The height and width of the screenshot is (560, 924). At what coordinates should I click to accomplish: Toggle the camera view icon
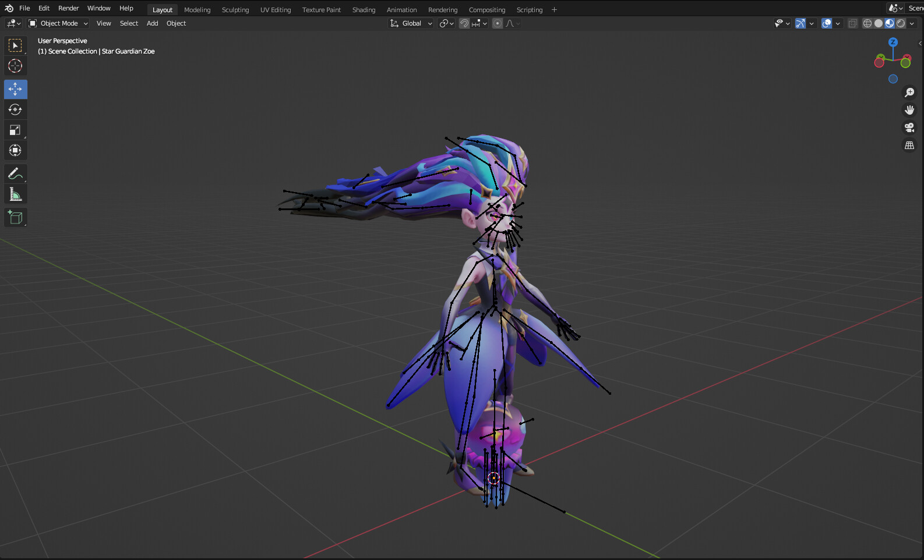click(x=909, y=127)
